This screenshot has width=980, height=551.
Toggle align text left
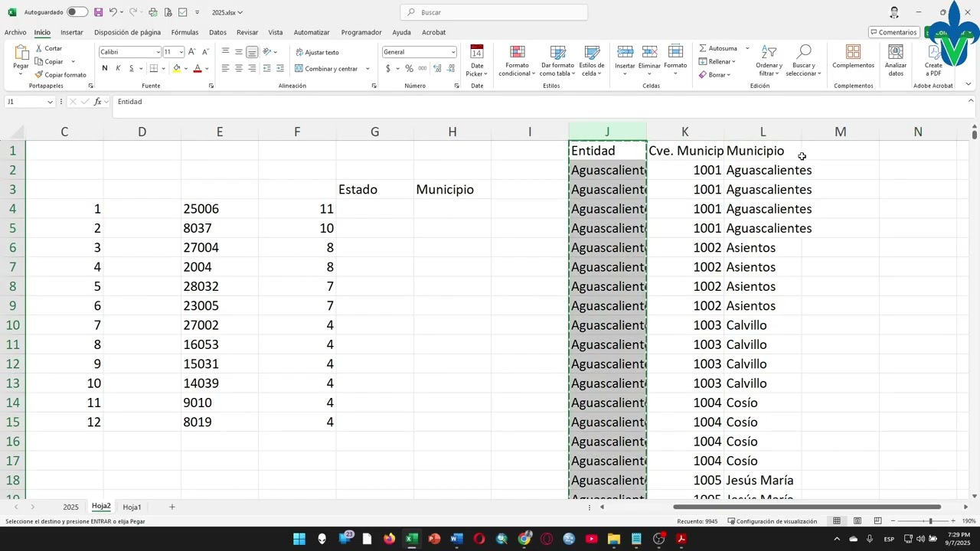pyautogui.click(x=225, y=68)
